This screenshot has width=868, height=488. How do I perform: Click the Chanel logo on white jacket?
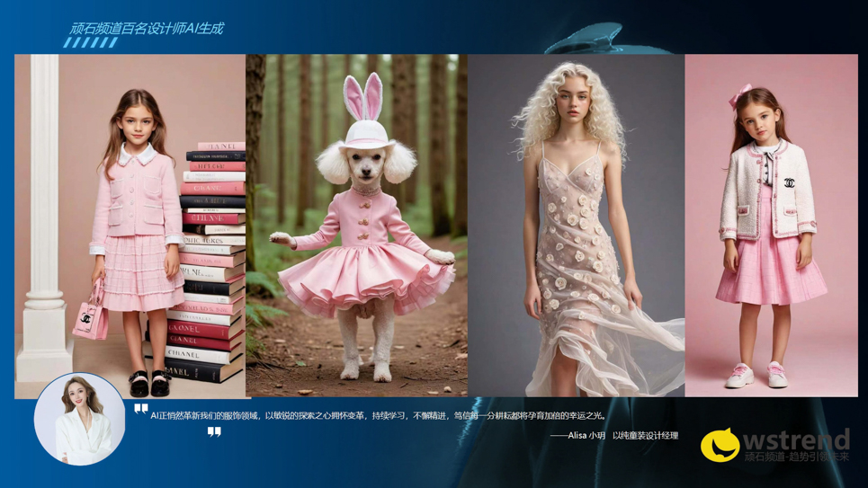pos(790,183)
